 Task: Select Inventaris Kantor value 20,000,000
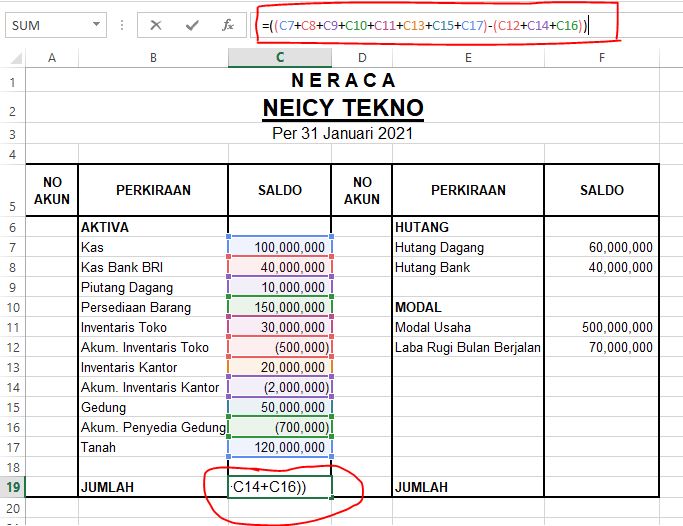[280, 367]
